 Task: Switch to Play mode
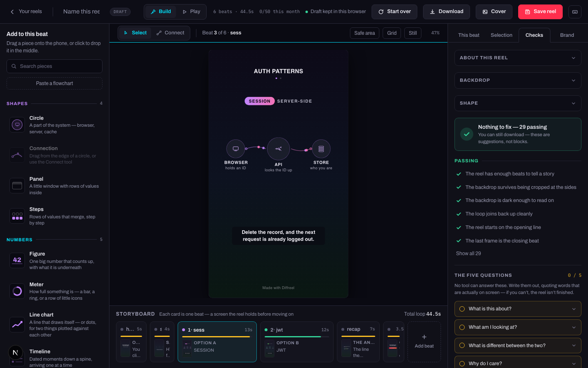point(191,12)
